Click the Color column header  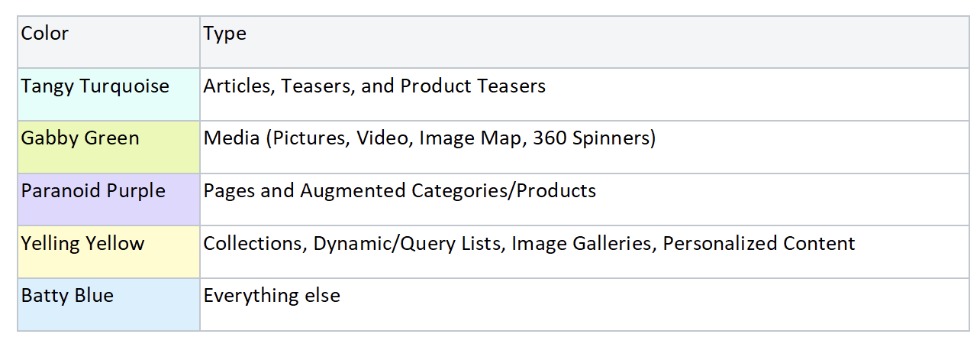[x=109, y=42]
